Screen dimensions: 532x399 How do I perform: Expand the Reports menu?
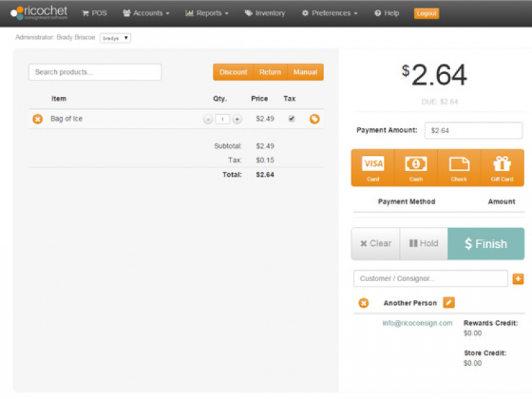coord(206,13)
